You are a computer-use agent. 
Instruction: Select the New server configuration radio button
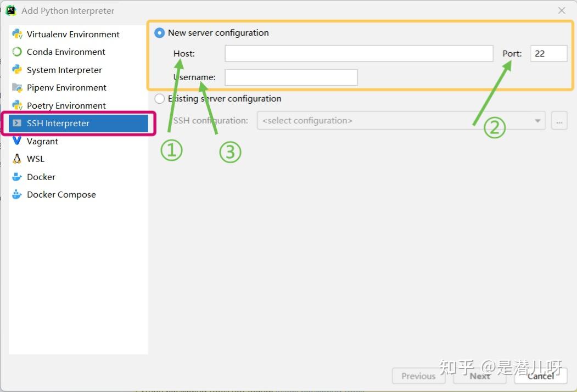(159, 32)
